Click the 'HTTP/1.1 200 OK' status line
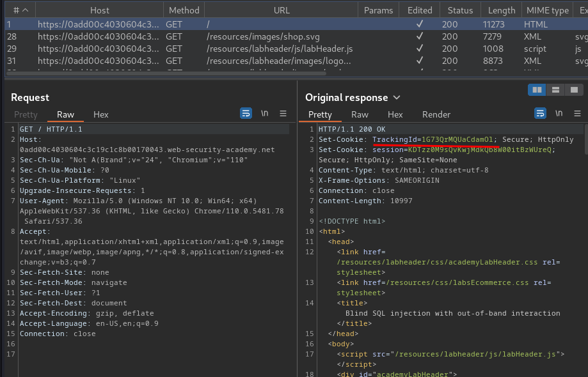The image size is (588, 377). click(x=352, y=129)
